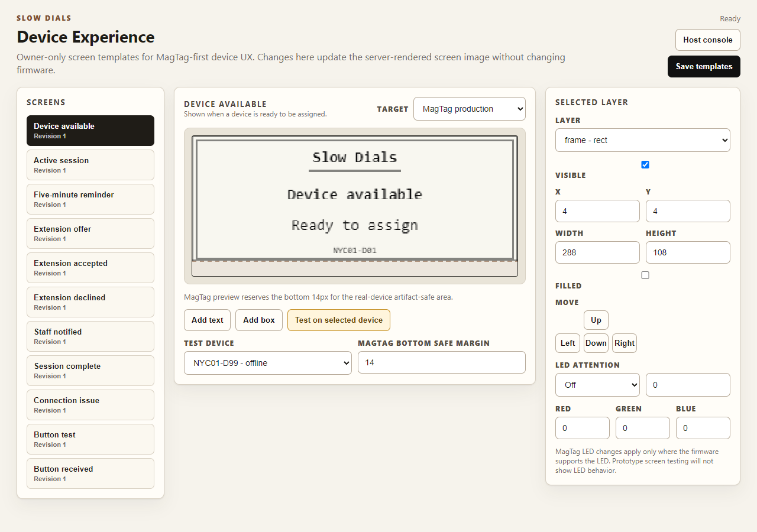Click Save templates
The image size is (757, 532).
pos(704,66)
